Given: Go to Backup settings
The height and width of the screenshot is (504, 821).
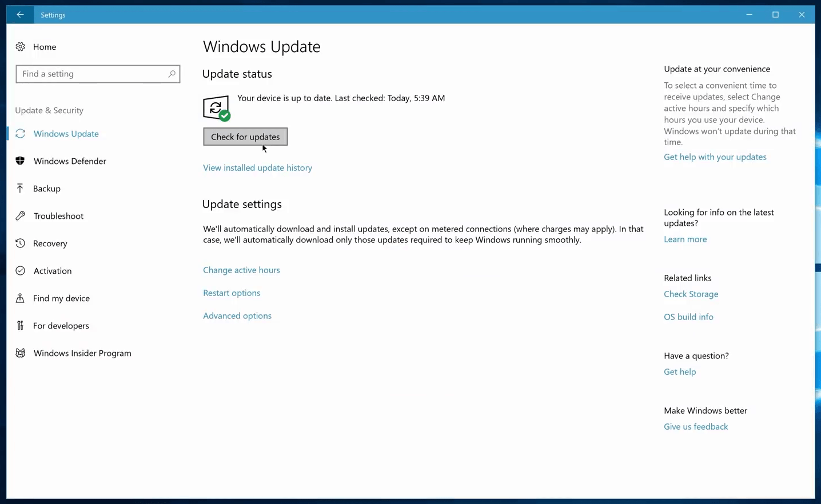Looking at the screenshot, I should 47,189.
